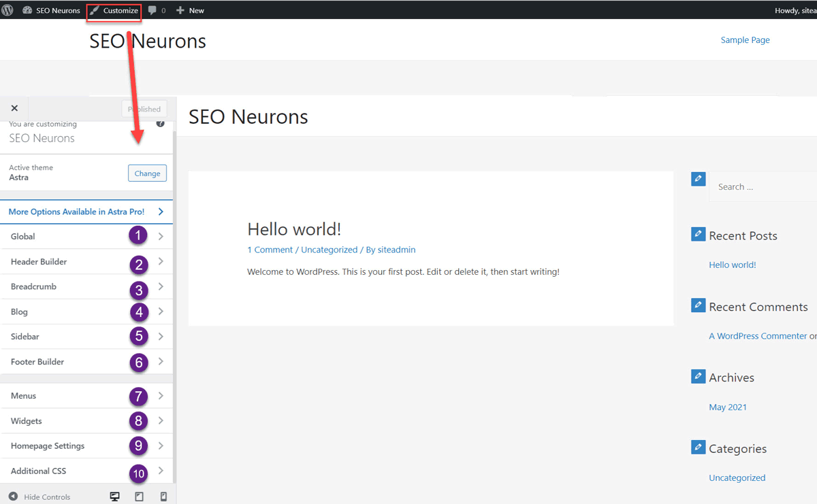The image size is (817, 504).
Task: Click the edit pencil beside Recent Comments
Action: pos(698,305)
